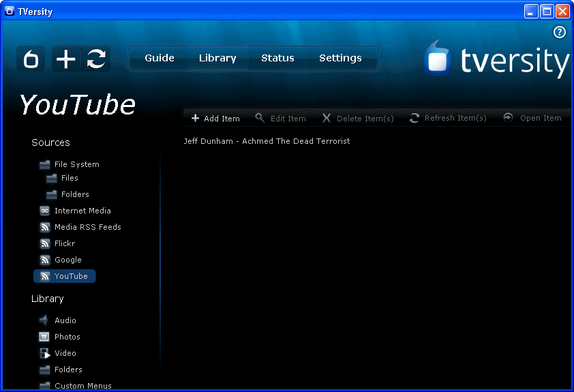
Task: Select the highlighted YouTube source
Action: pos(65,276)
